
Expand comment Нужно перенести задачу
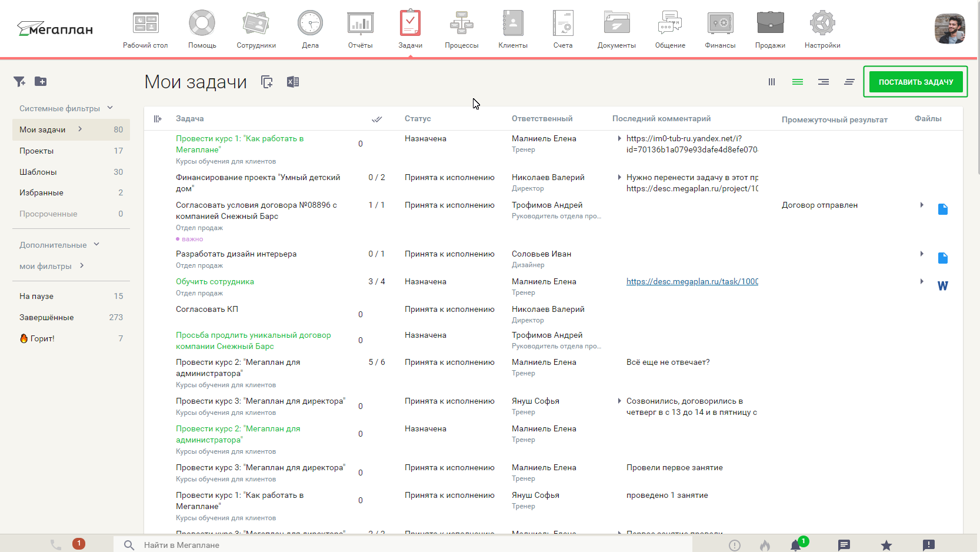pyautogui.click(x=619, y=177)
